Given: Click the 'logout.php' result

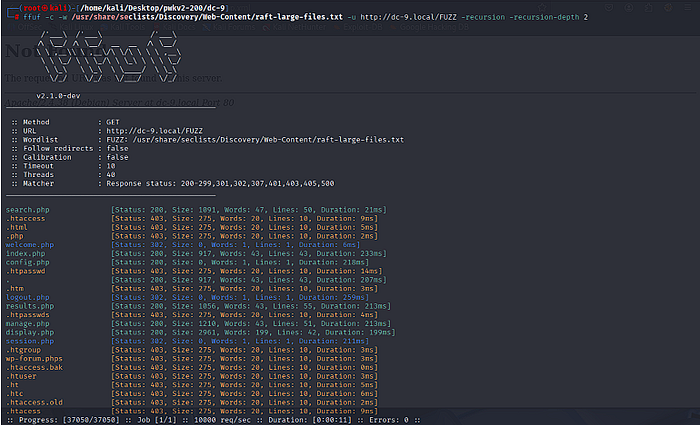Looking at the screenshot, I should coord(28,297).
